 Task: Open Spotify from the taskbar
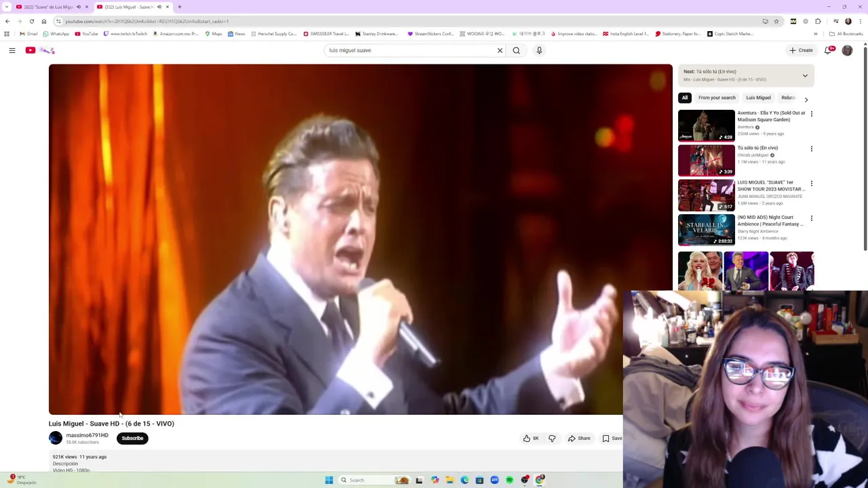click(x=509, y=480)
